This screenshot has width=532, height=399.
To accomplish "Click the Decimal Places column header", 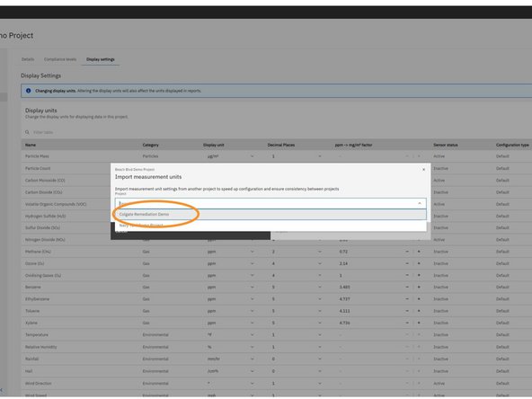I will point(281,146).
